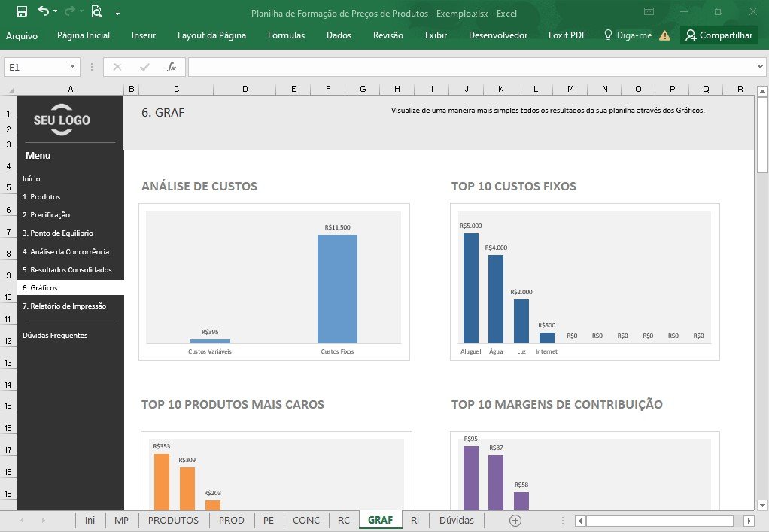
Task: Go to 3. Ponto de Equilíbrio link
Action: pos(58,233)
